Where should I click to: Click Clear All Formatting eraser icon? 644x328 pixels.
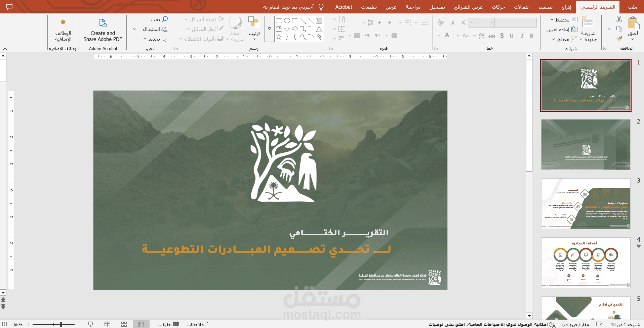click(441, 22)
